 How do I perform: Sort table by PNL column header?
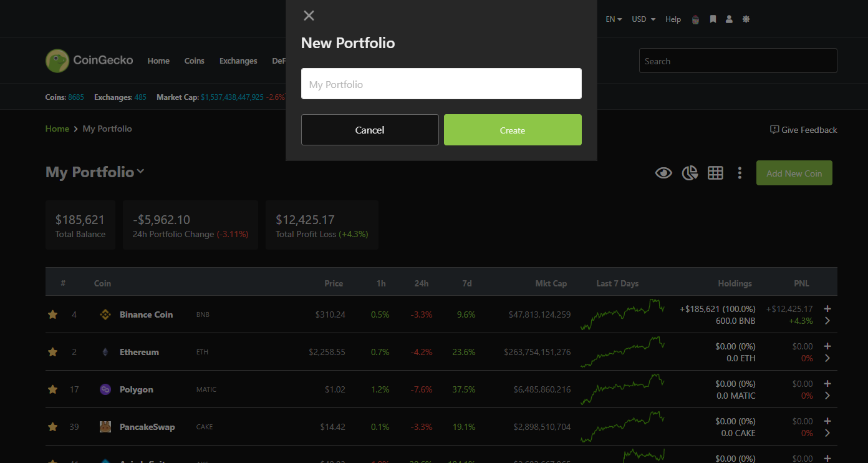[x=801, y=283]
